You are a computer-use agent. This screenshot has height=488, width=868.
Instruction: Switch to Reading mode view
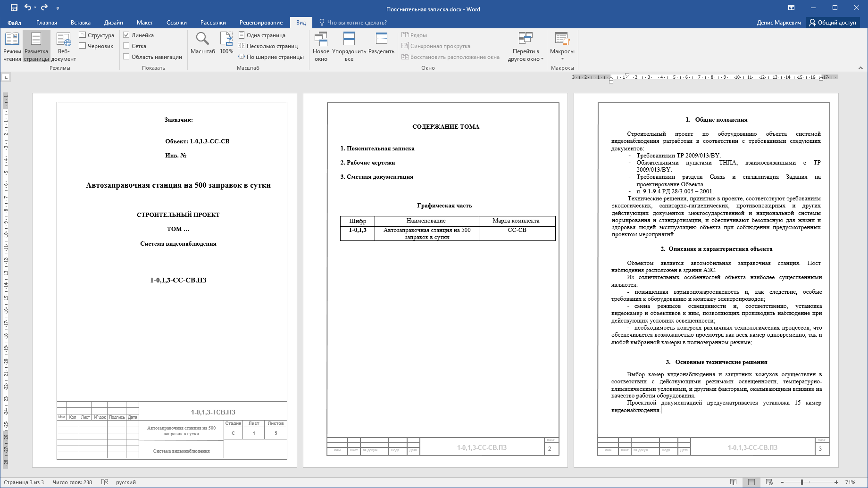coord(12,46)
